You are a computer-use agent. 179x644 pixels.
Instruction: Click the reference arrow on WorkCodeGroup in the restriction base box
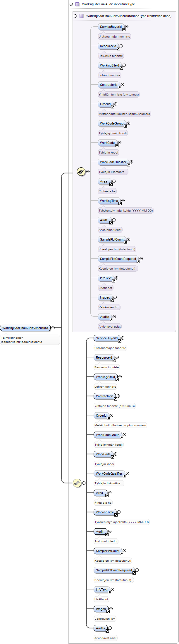point(125,126)
